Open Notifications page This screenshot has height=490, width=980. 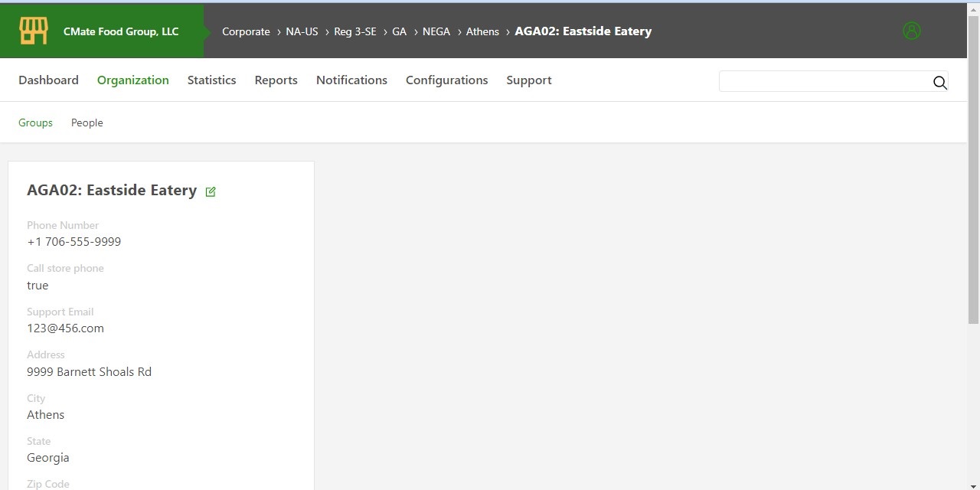351,80
